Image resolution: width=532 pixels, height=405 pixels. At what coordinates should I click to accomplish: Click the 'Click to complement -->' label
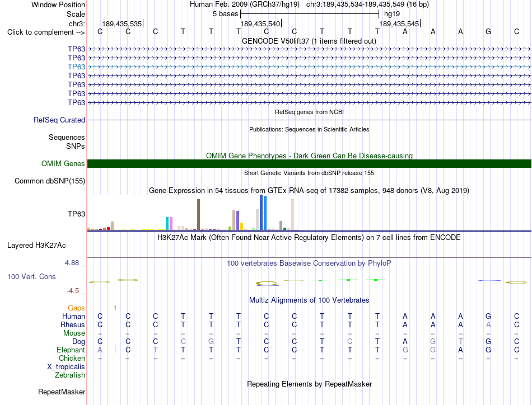pyautogui.click(x=46, y=32)
